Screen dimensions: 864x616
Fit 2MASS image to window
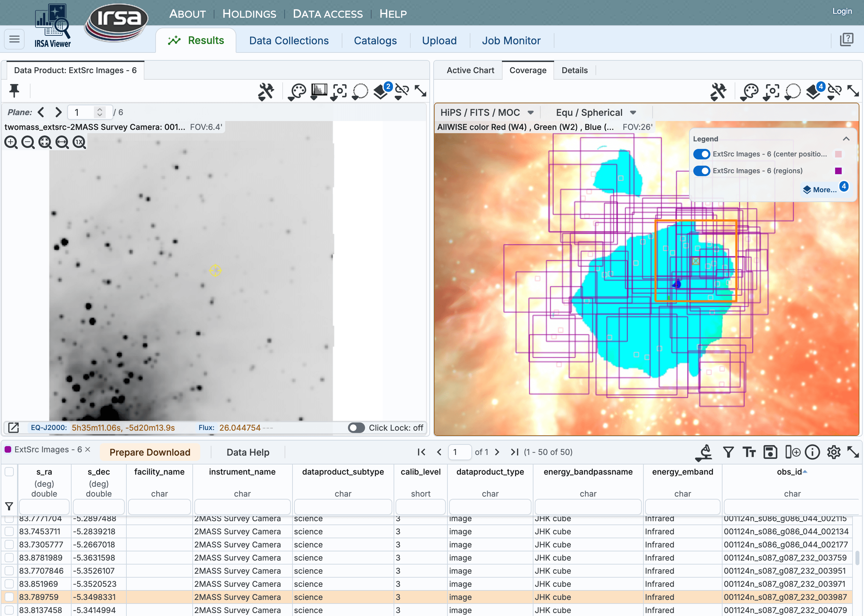pos(45,142)
